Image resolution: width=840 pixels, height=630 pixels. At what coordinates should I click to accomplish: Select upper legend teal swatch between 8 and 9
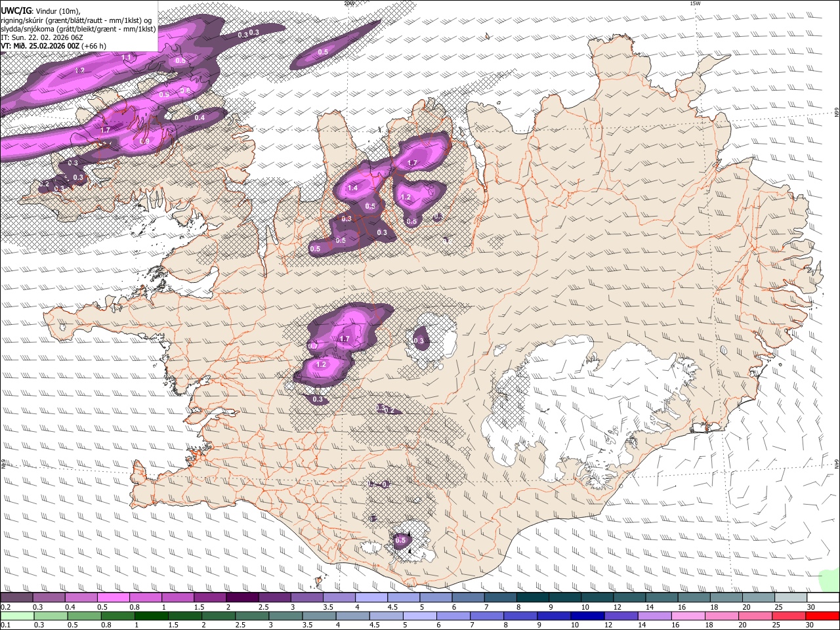point(533,597)
